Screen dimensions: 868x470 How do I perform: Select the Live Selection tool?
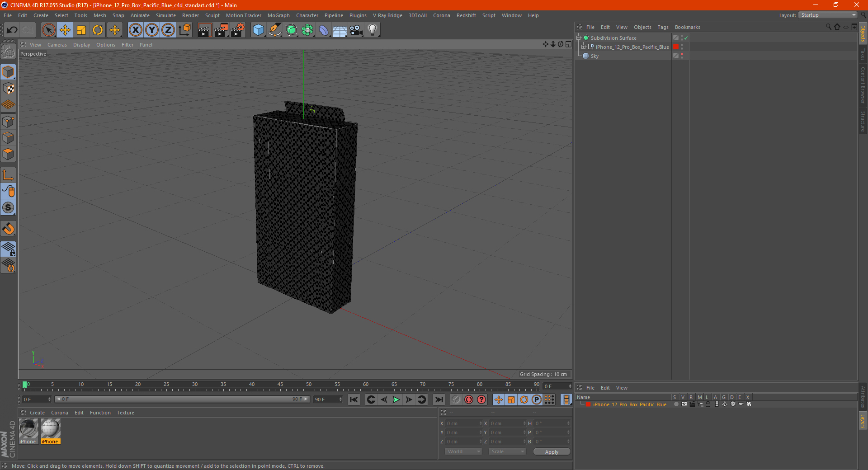point(48,30)
